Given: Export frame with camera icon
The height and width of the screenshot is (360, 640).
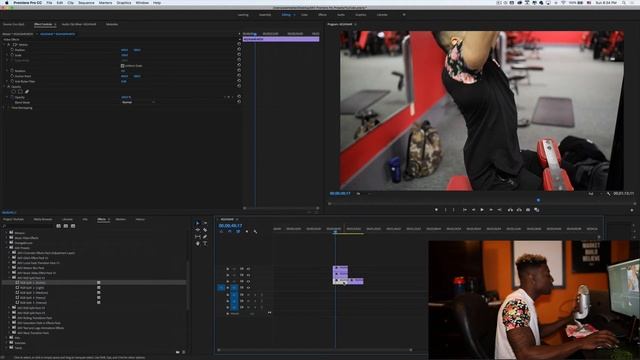Looking at the screenshot, I should pyautogui.click(x=528, y=210).
